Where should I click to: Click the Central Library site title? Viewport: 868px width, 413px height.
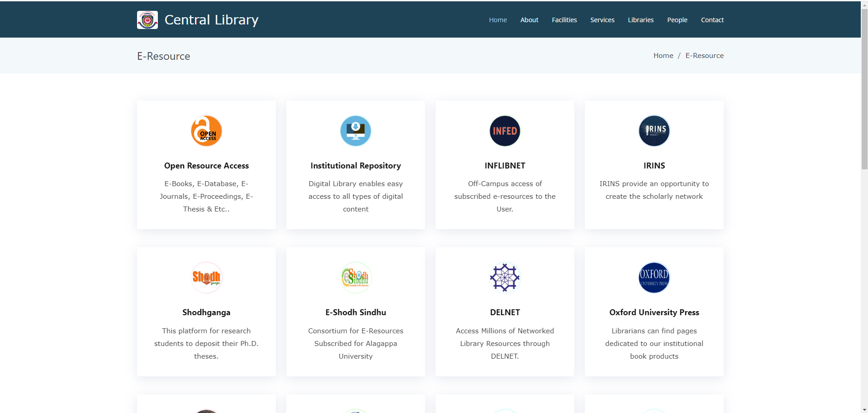211,20
